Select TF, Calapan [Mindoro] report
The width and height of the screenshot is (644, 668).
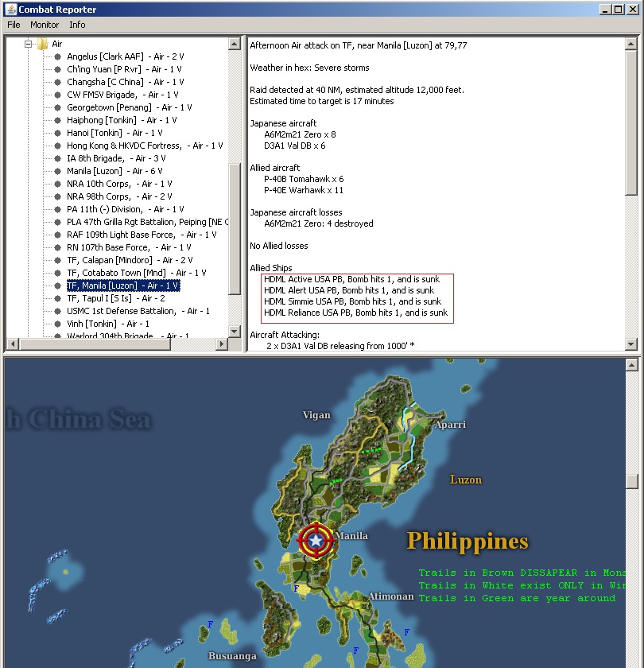pyautogui.click(x=130, y=261)
